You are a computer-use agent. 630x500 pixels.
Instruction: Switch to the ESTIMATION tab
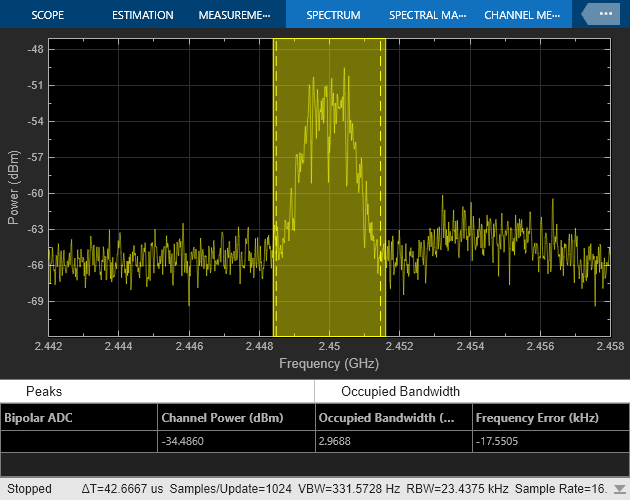[142, 15]
